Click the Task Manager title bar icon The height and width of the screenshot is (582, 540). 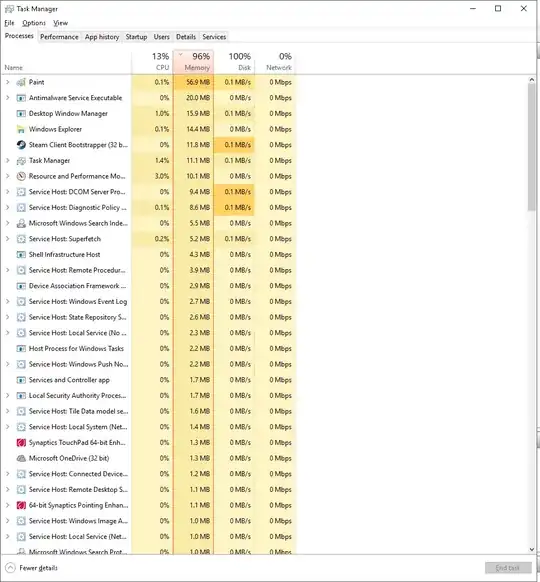point(9,9)
